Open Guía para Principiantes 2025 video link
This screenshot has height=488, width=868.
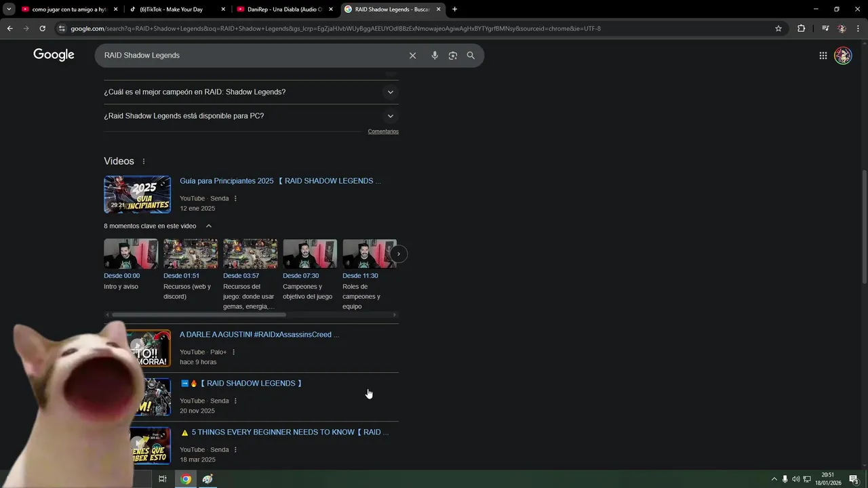pyautogui.click(x=280, y=181)
